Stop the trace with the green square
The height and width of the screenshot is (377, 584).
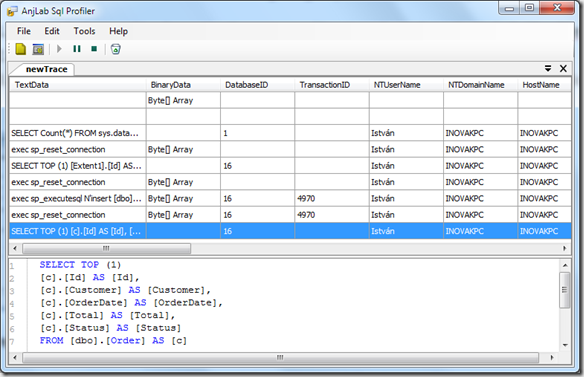pos(94,49)
